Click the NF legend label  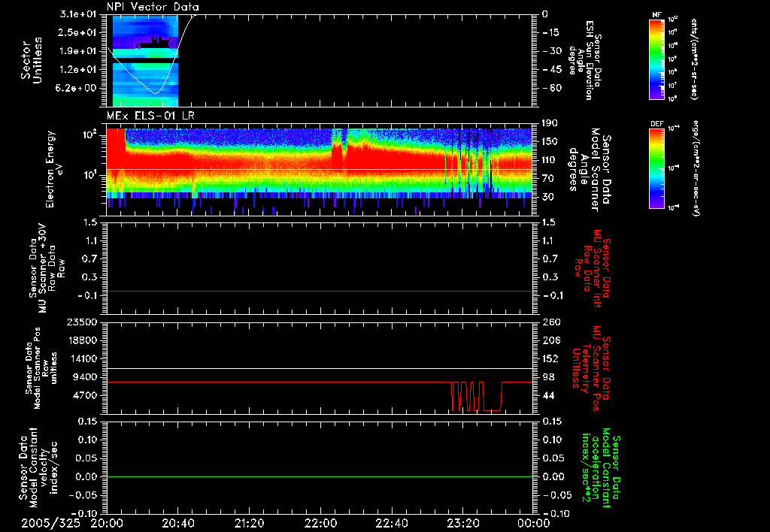pyautogui.click(x=656, y=15)
